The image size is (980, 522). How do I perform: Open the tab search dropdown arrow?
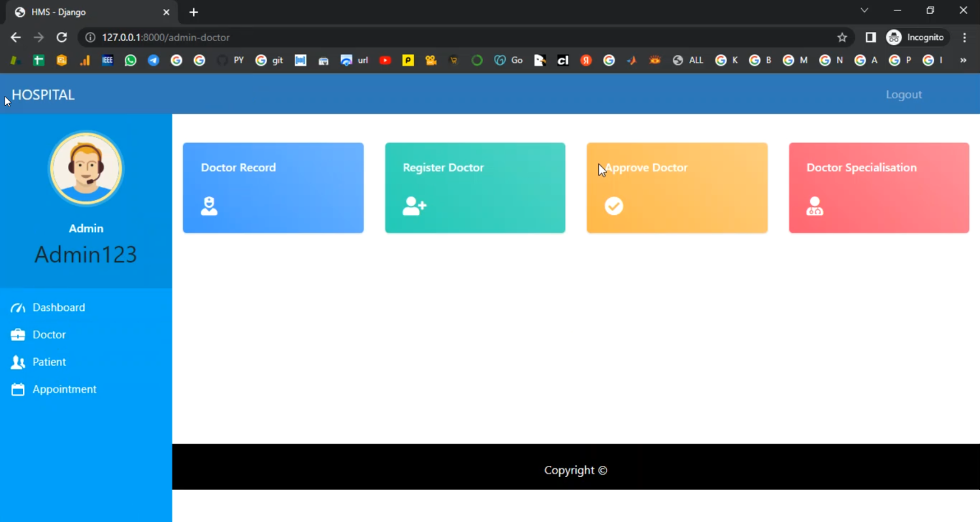pyautogui.click(x=864, y=10)
